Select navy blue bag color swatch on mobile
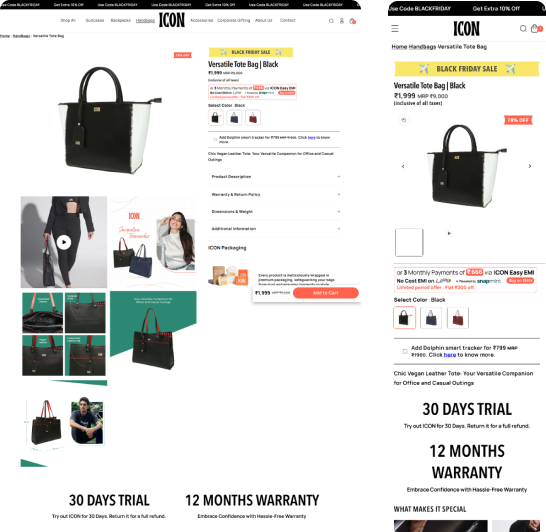The width and height of the screenshot is (546, 532). [x=431, y=318]
